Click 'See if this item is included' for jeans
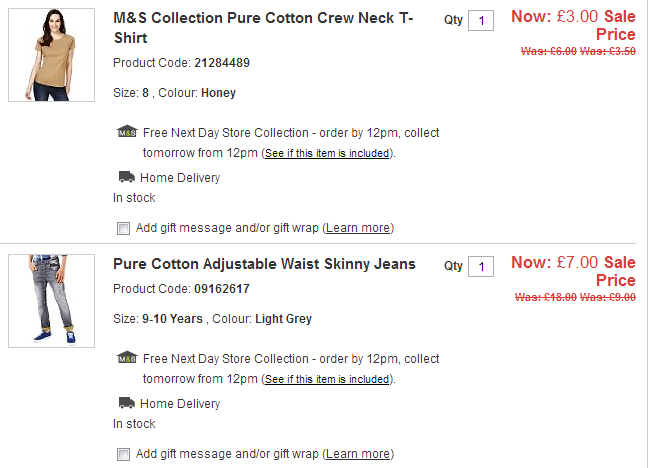The width and height of the screenshot is (651, 468). (328, 380)
